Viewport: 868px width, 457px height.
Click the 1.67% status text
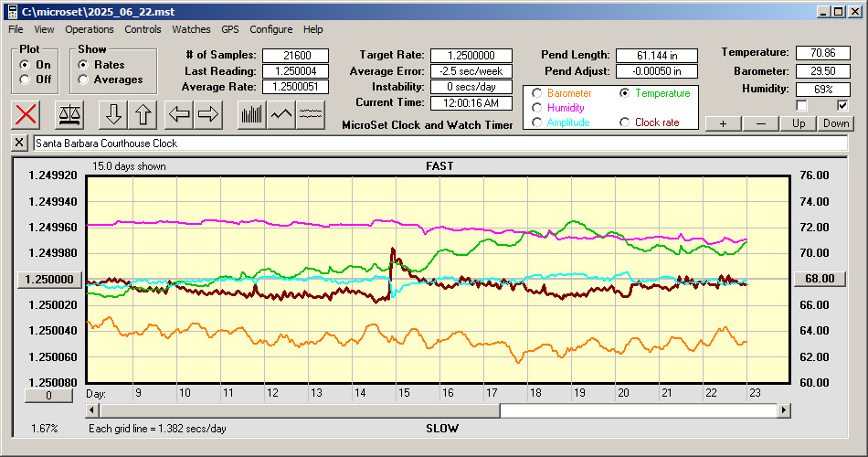[44, 428]
